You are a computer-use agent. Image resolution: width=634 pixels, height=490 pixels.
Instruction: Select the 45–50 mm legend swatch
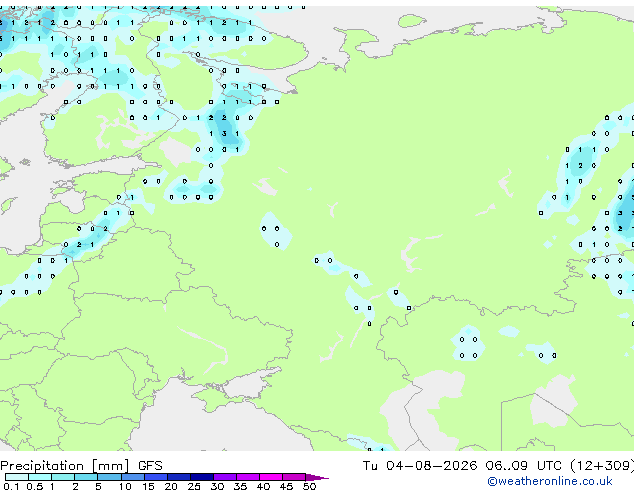coord(294,477)
